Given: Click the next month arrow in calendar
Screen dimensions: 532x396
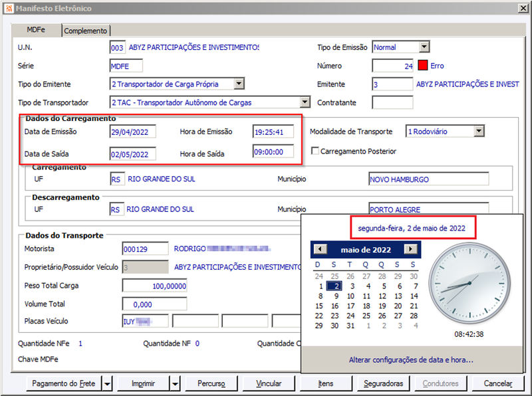Looking at the screenshot, I should pyautogui.click(x=410, y=249).
